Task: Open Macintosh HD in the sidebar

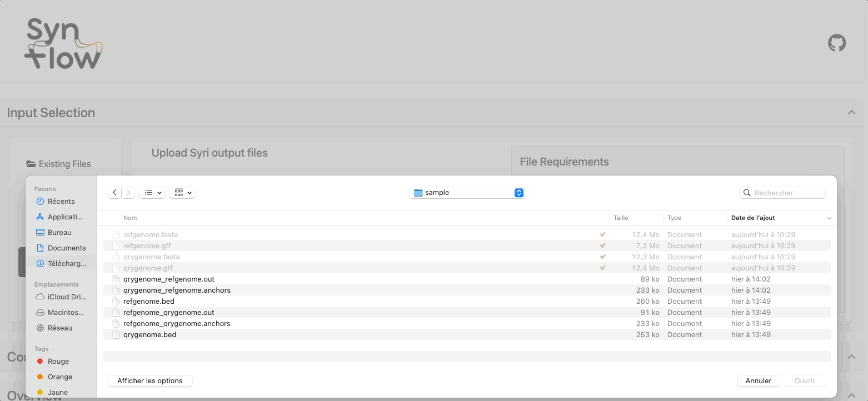Action: [61, 312]
